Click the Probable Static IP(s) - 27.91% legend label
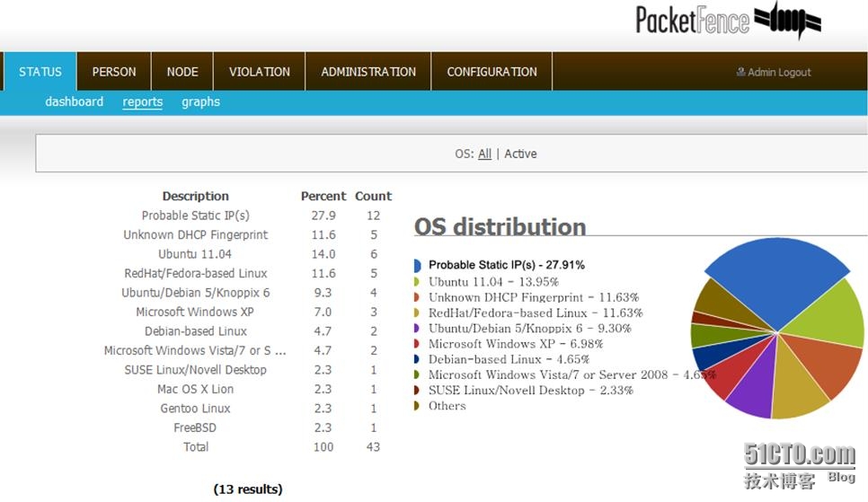868x502 pixels. [507, 265]
